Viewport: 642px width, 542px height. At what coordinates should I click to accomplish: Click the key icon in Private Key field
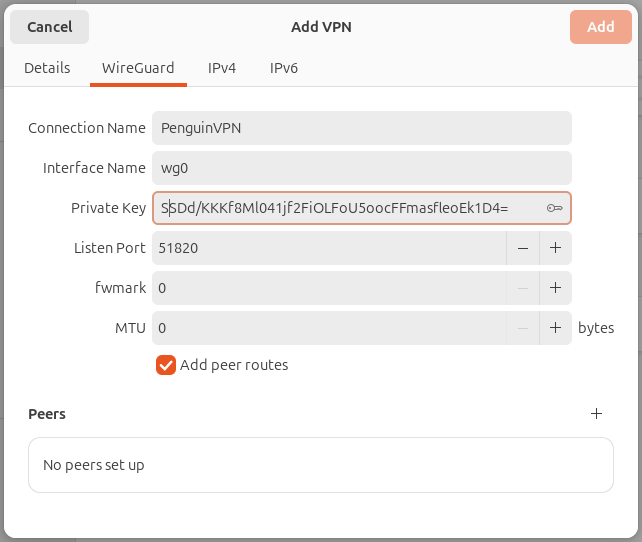pyautogui.click(x=554, y=208)
